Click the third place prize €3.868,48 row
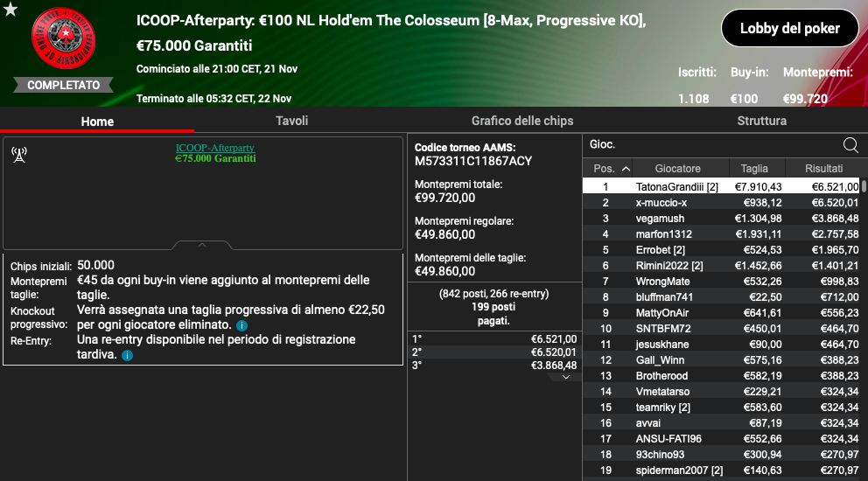 coord(494,366)
